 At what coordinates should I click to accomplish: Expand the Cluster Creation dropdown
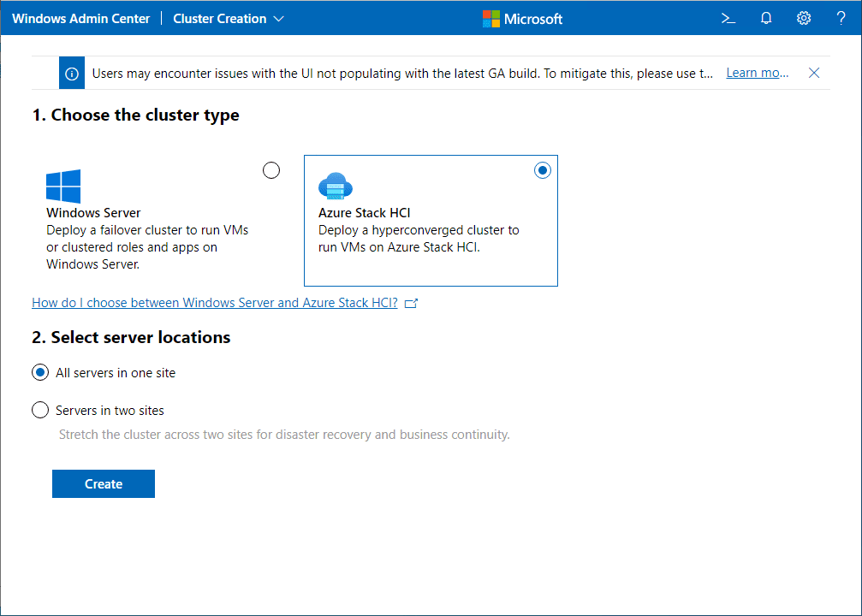coord(229,18)
